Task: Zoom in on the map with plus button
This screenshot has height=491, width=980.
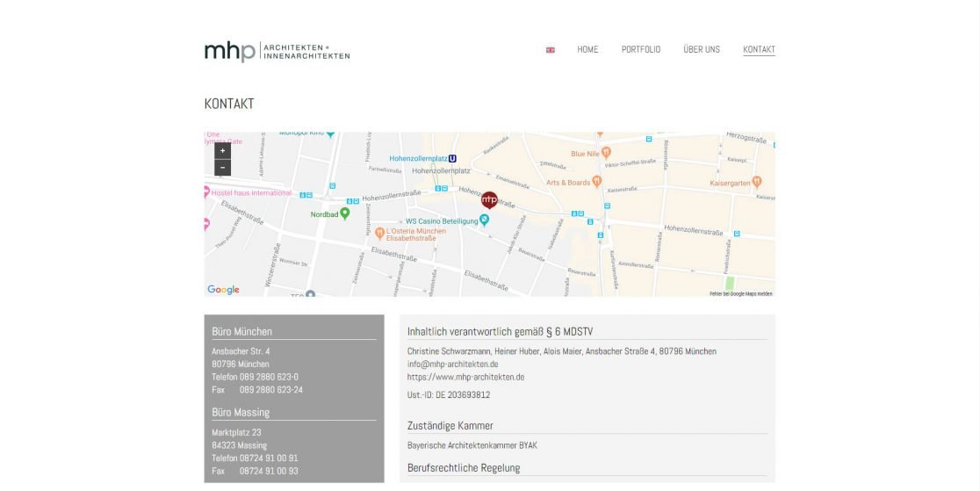Action: [222, 151]
